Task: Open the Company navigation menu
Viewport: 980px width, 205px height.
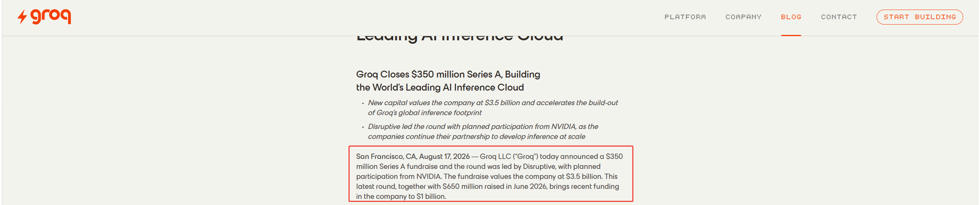Action: (743, 17)
